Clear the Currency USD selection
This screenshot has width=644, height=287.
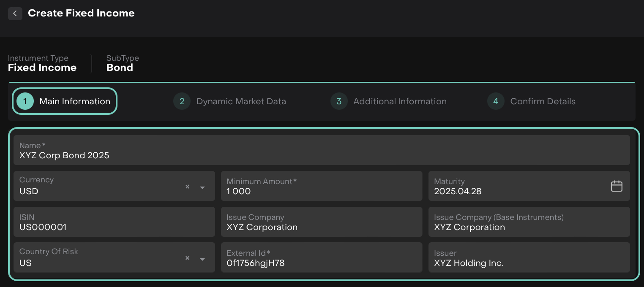pyautogui.click(x=187, y=187)
